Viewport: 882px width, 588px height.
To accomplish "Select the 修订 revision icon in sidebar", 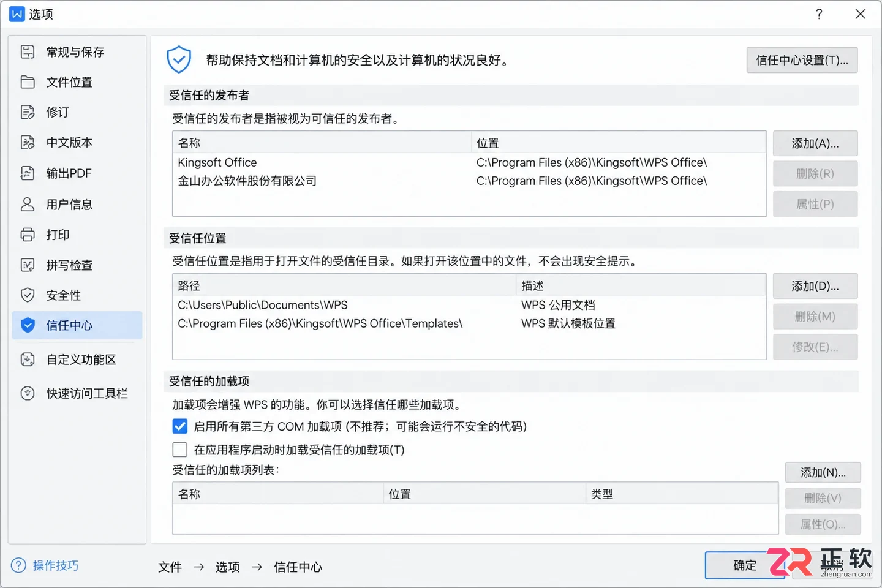I will point(28,112).
